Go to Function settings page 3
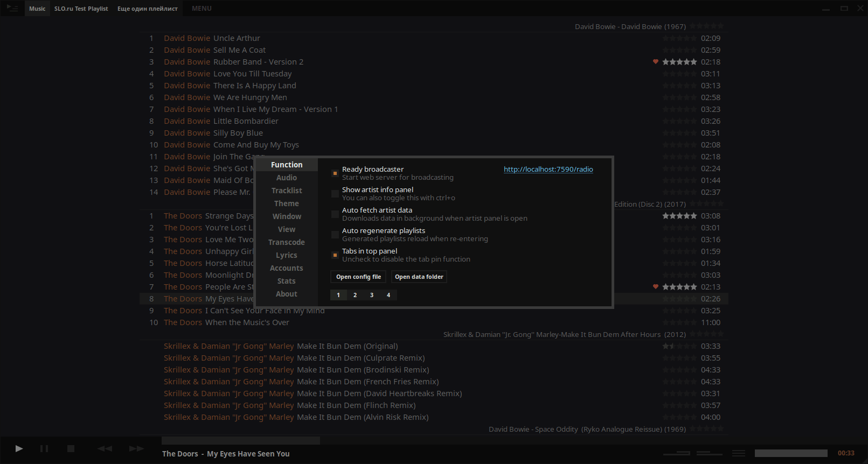This screenshot has width=868, height=464. point(372,295)
